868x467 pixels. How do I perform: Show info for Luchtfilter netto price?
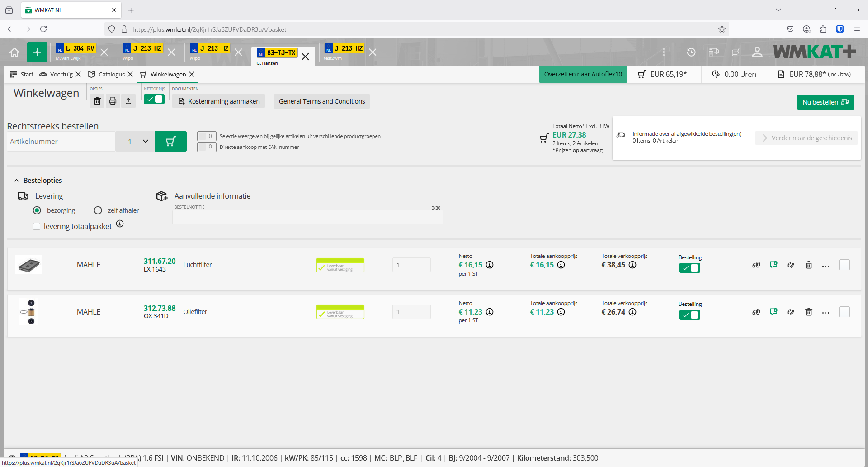click(x=490, y=265)
